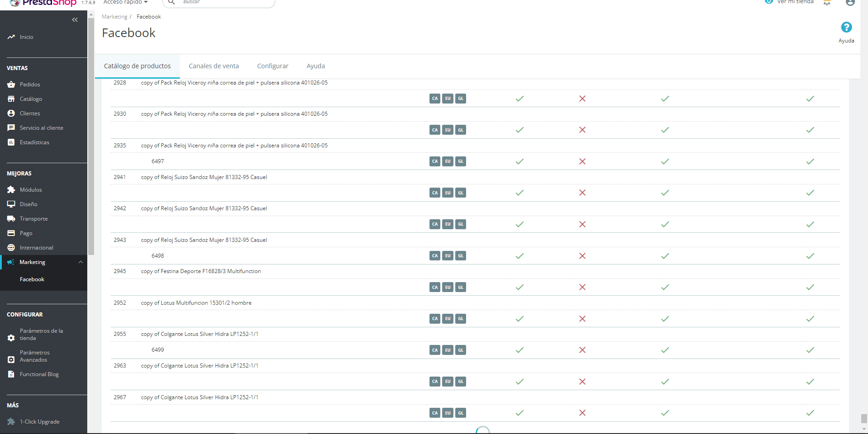Image resolution: width=868 pixels, height=434 pixels.
Task: Open the Acceso rápido dropdown
Action: [126, 2]
